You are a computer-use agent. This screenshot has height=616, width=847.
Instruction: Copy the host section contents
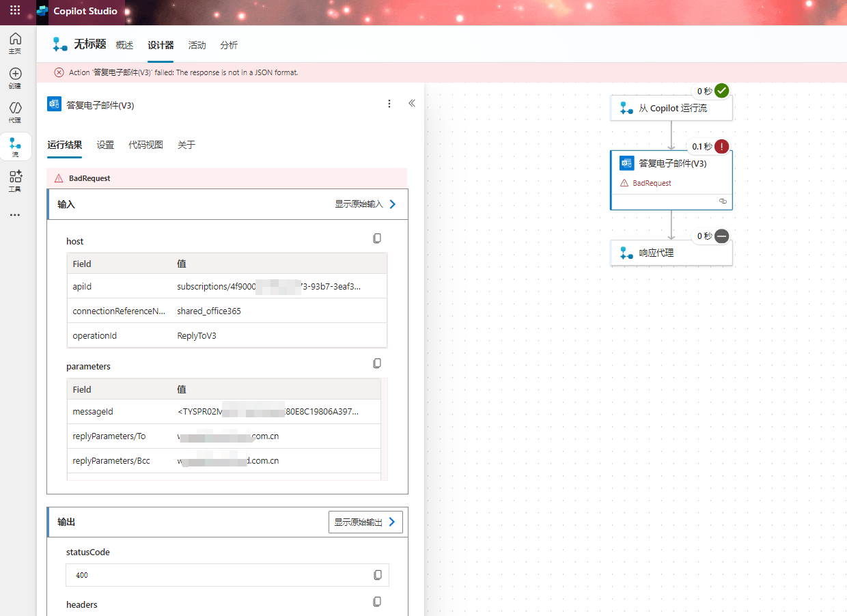click(x=377, y=238)
